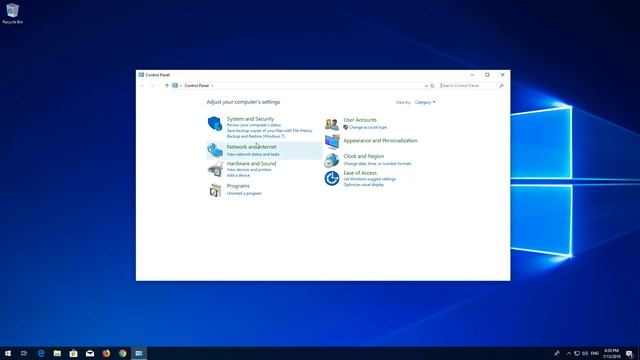Click Save backup copies with File History
The height and width of the screenshot is (360, 640).
tap(269, 131)
